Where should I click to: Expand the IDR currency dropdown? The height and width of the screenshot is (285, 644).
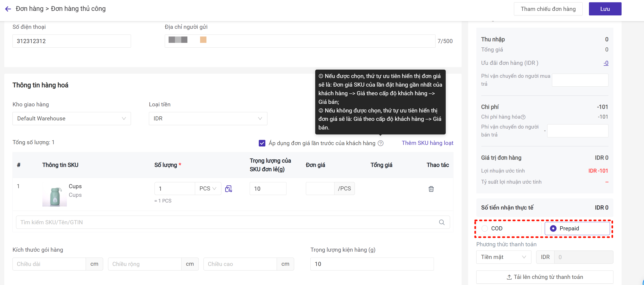(x=208, y=119)
